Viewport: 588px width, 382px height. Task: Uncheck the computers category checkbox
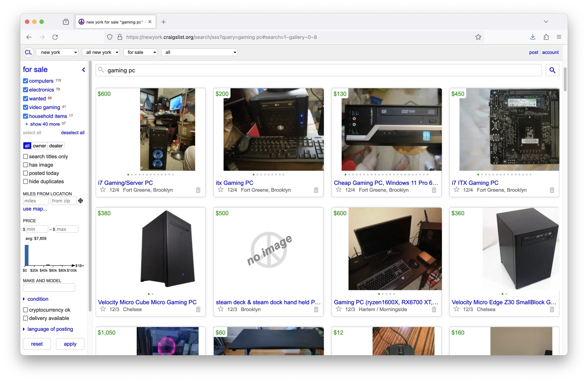click(x=25, y=81)
